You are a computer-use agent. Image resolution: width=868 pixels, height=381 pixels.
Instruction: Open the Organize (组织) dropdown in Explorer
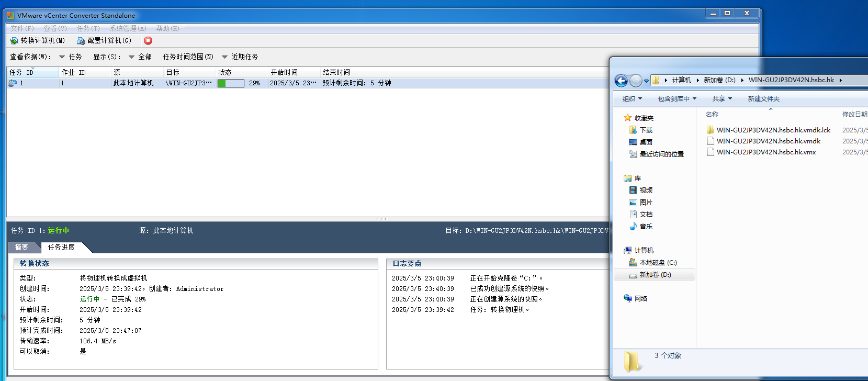click(632, 98)
